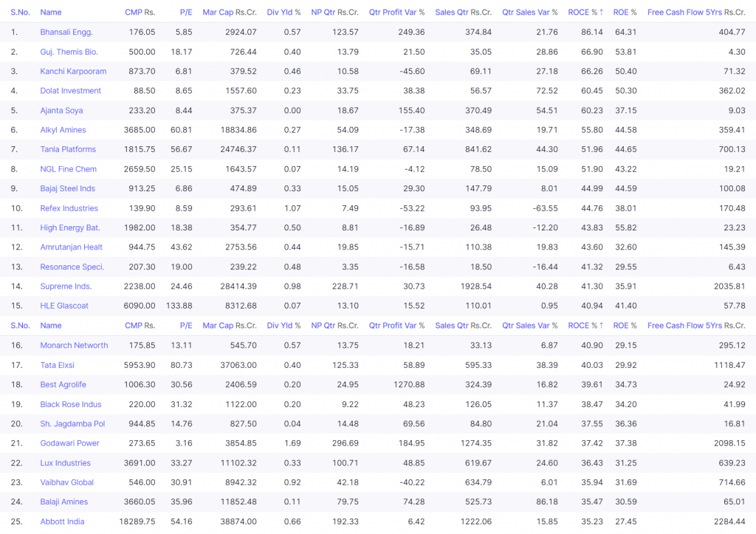The image size is (756, 534).
Task: Sort by Free Cash Flow 5Yrs in the second header
Action: pos(696,326)
